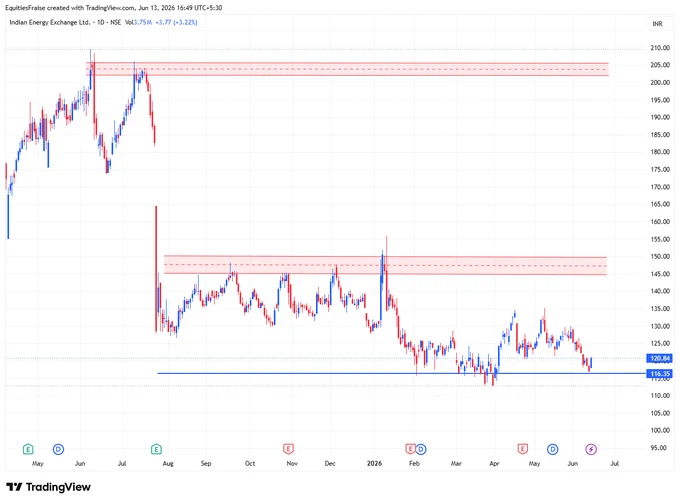Click the 200.00 price axis label

[x=660, y=82]
